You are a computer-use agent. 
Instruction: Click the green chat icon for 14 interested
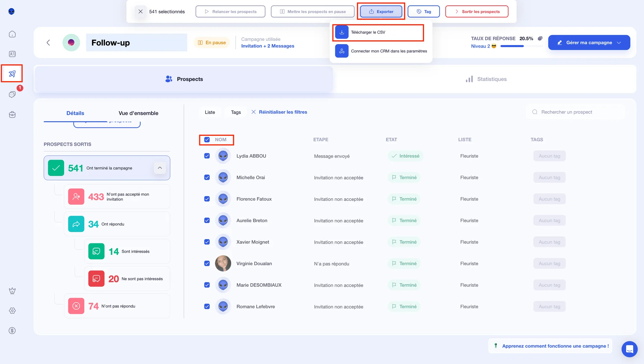pos(96,251)
